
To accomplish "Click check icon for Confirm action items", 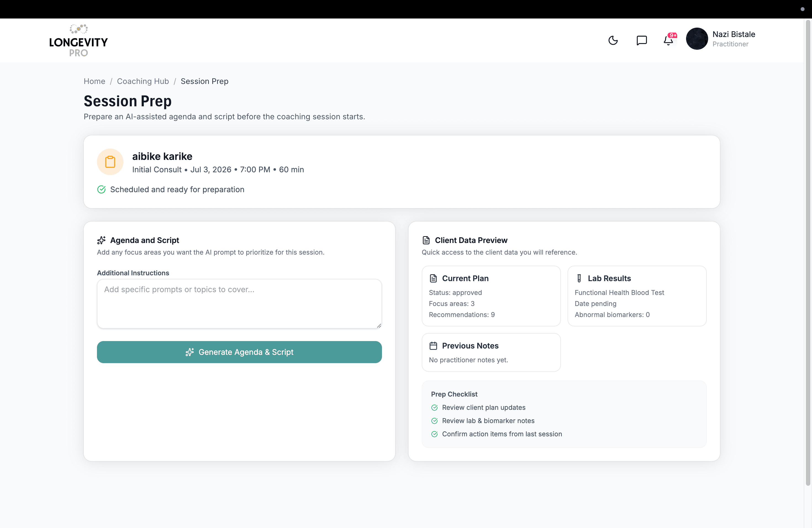I will coord(434,434).
